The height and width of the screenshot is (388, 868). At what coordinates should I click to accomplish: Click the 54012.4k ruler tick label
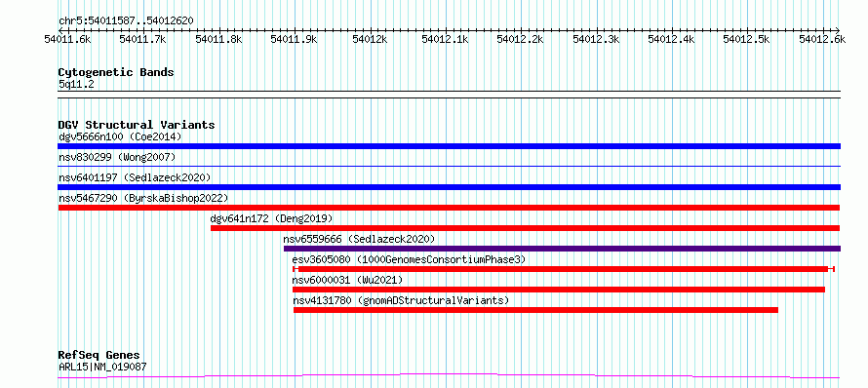tap(672, 39)
